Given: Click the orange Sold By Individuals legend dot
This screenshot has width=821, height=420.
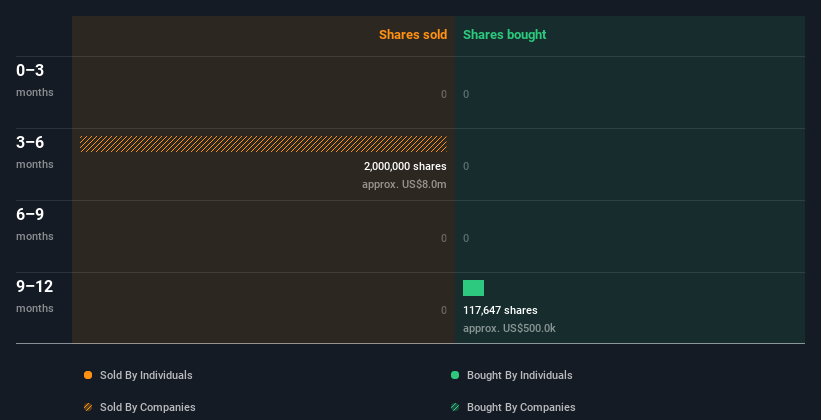Looking at the screenshot, I should click(88, 375).
